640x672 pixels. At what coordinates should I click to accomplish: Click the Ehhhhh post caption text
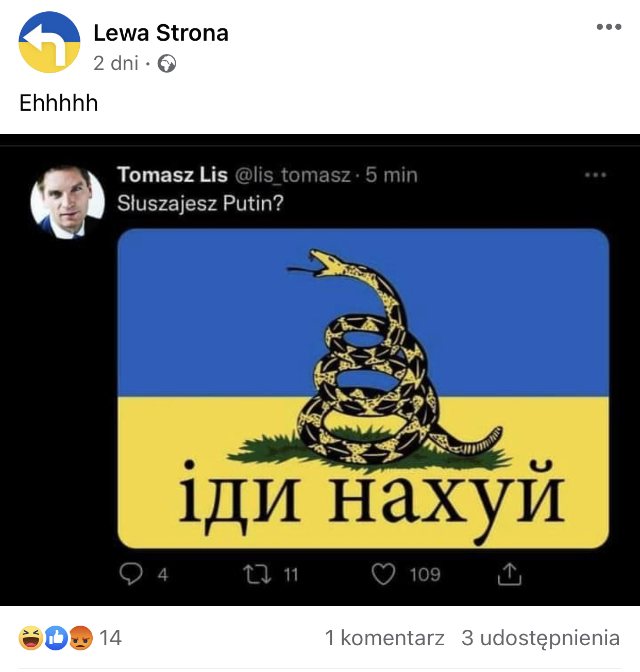[x=59, y=103]
